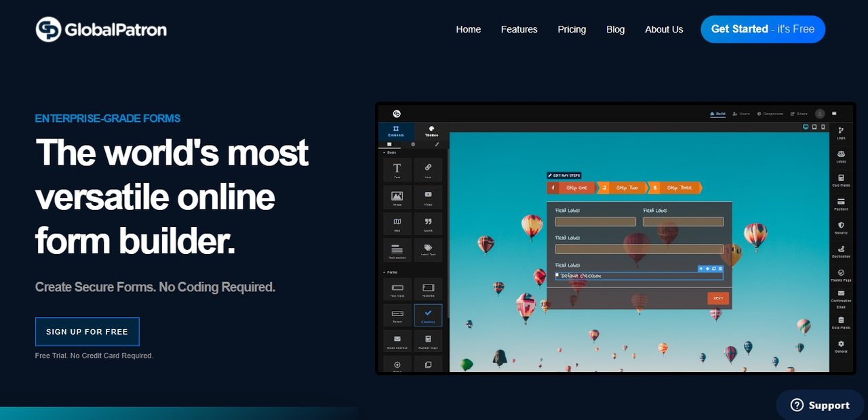Open the Payment panel icon
This screenshot has width=868, height=420.
click(841, 204)
